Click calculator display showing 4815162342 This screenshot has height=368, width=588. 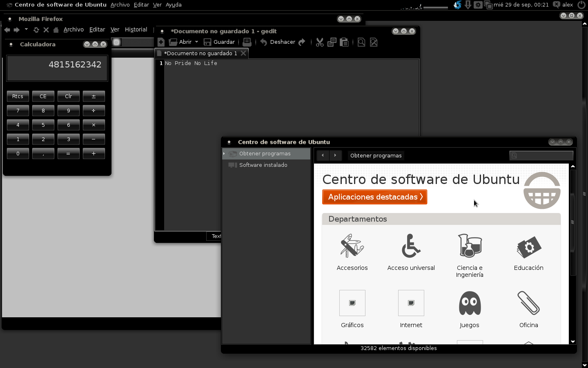(57, 68)
